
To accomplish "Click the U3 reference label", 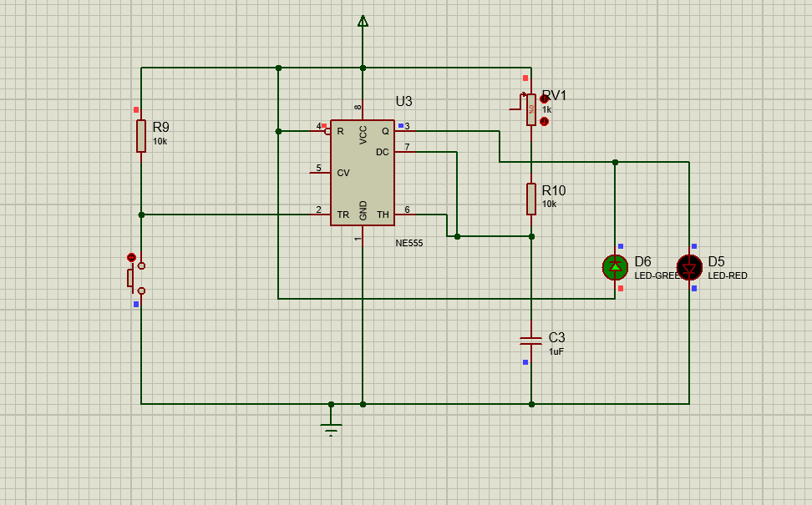I will click(404, 101).
